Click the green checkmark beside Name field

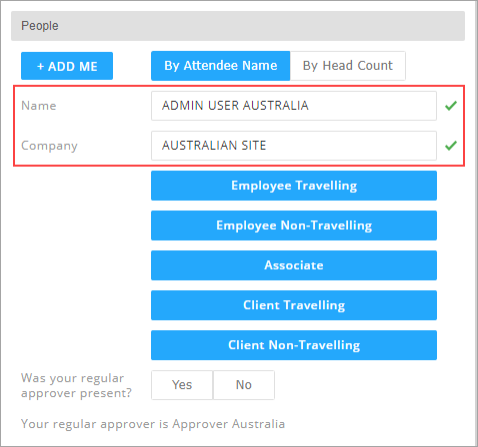(x=451, y=106)
